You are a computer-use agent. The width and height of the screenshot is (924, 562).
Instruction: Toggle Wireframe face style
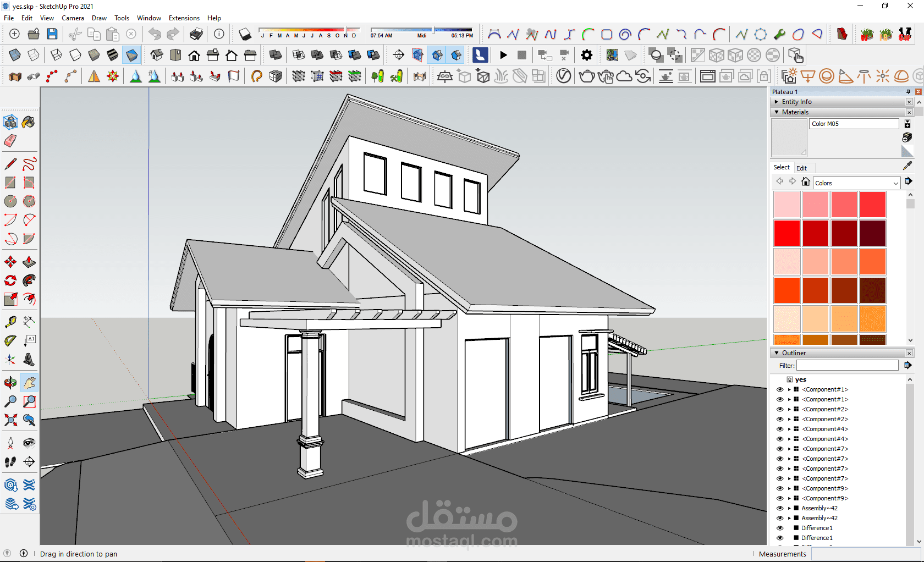point(56,55)
